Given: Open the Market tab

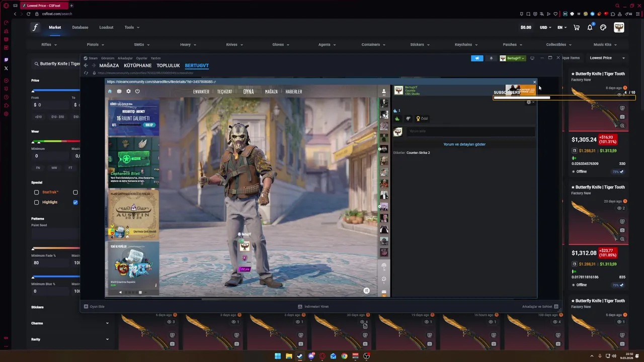Looking at the screenshot, I should [x=55, y=27].
